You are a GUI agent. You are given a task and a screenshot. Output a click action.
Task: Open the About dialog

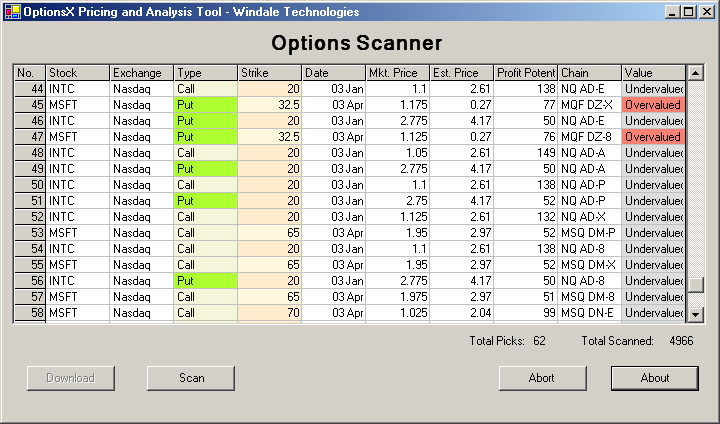coord(655,378)
